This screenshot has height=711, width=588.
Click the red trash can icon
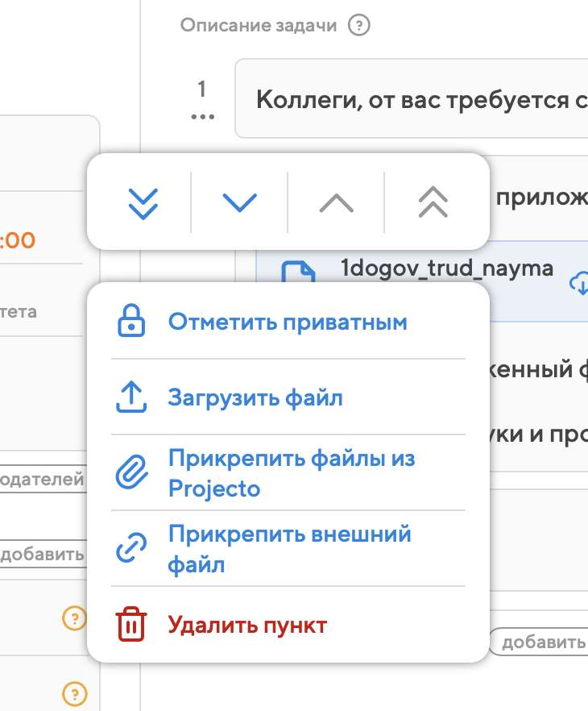[x=130, y=625]
